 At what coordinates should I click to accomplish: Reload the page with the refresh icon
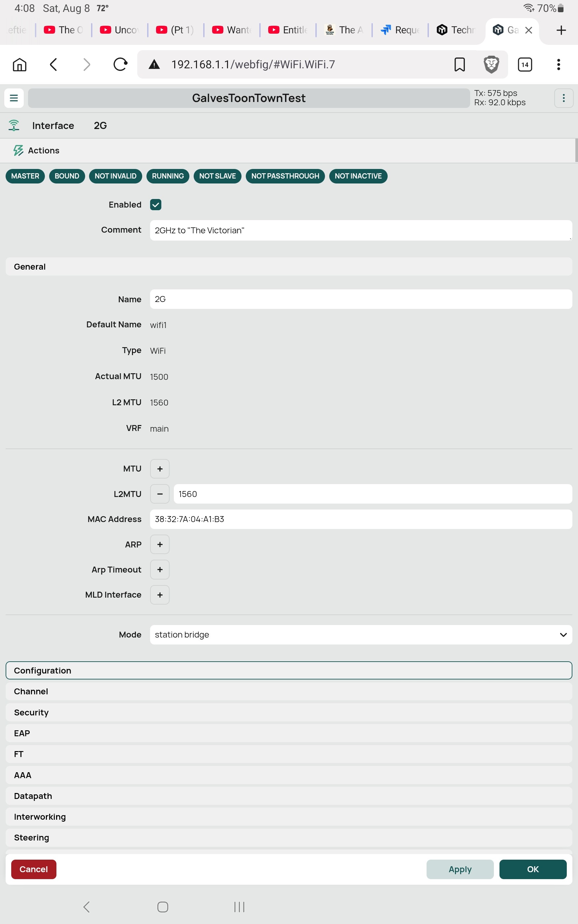tap(120, 64)
